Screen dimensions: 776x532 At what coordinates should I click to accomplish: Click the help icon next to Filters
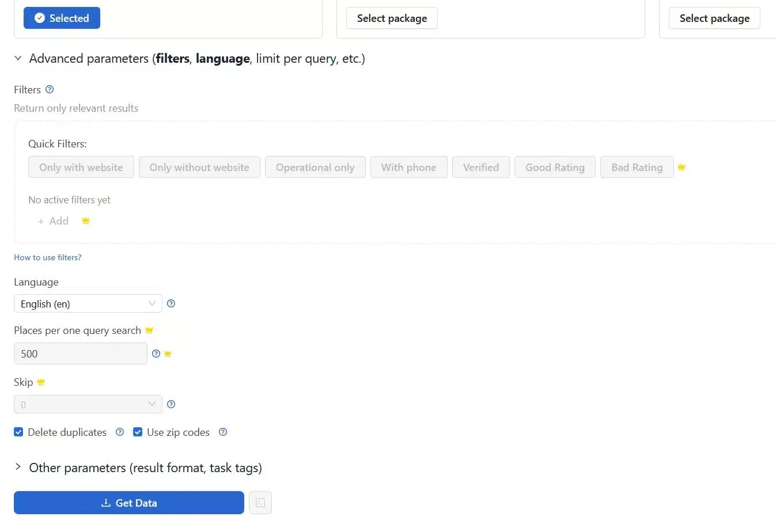50,89
